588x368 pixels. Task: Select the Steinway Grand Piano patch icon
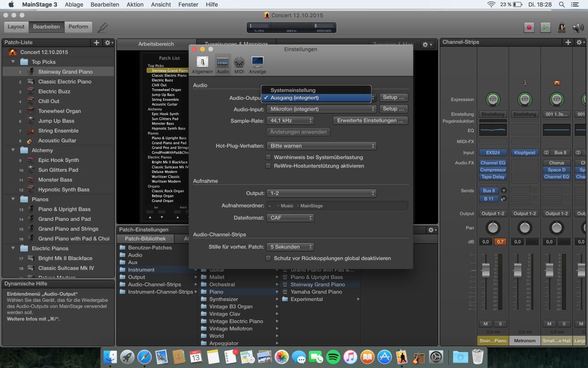[x=30, y=72]
